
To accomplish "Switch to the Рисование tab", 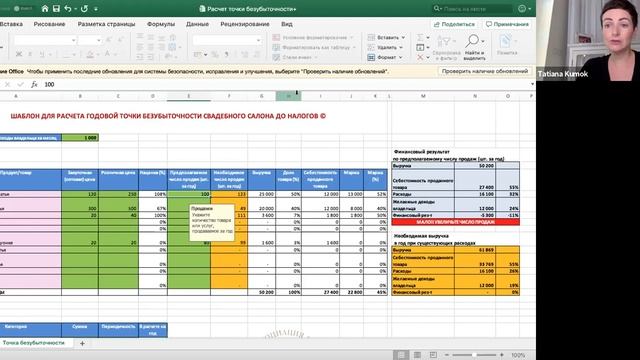I will [x=49, y=24].
